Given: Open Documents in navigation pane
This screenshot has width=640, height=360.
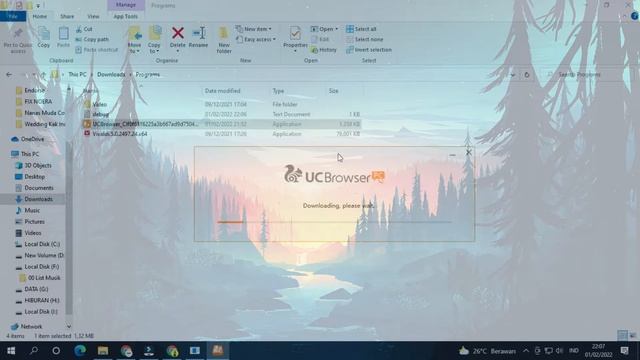Looking at the screenshot, I should [x=39, y=188].
